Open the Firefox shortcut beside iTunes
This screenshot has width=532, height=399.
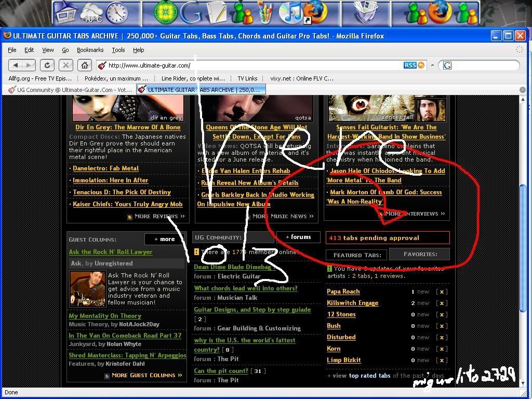[x=316, y=13]
